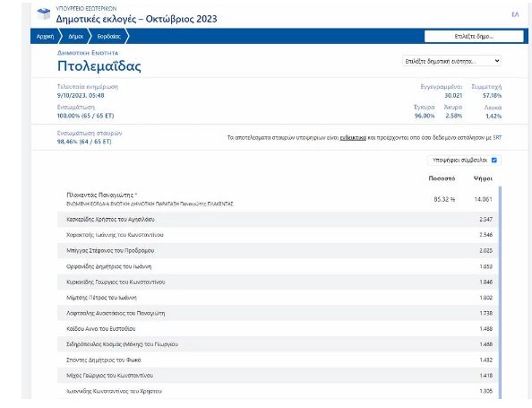Click the Συμμετοχή 57.18% value
The image size is (532, 408).
(x=492, y=95)
